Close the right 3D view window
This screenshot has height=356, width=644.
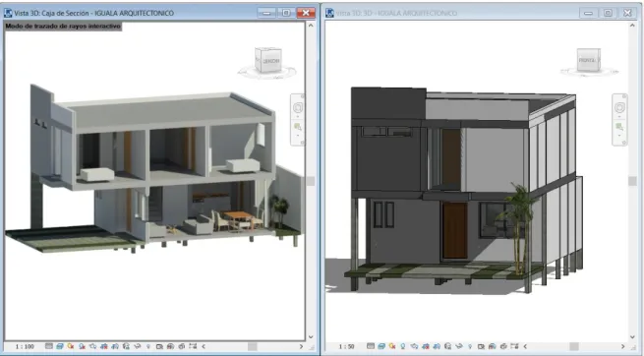(627, 13)
